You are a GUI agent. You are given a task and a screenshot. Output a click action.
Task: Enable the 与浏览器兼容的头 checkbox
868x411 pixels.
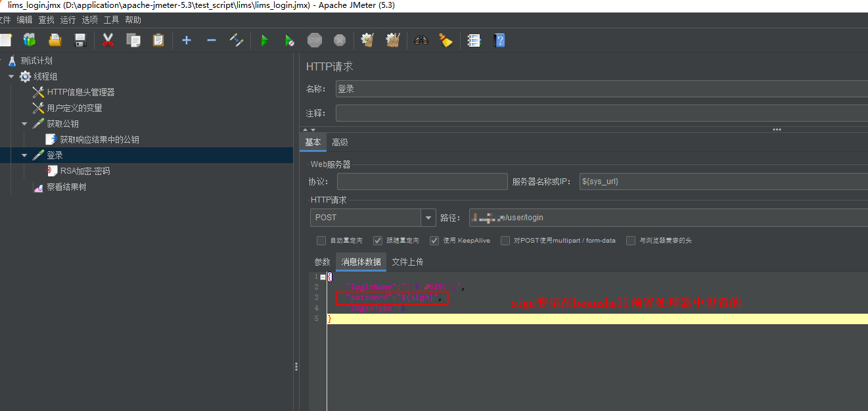coord(631,241)
